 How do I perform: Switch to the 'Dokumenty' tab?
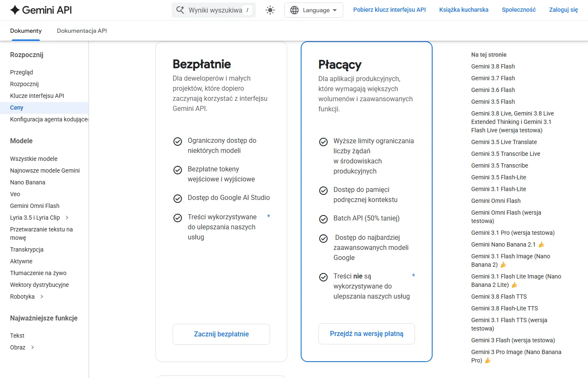[x=26, y=31]
